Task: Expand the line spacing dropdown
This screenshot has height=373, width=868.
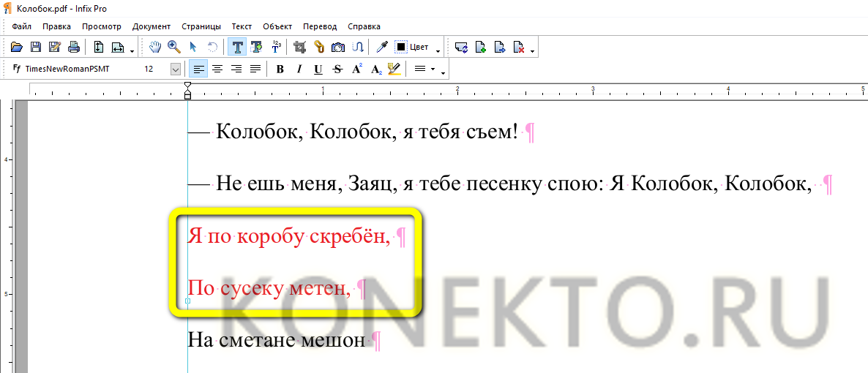Action: (433, 69)
